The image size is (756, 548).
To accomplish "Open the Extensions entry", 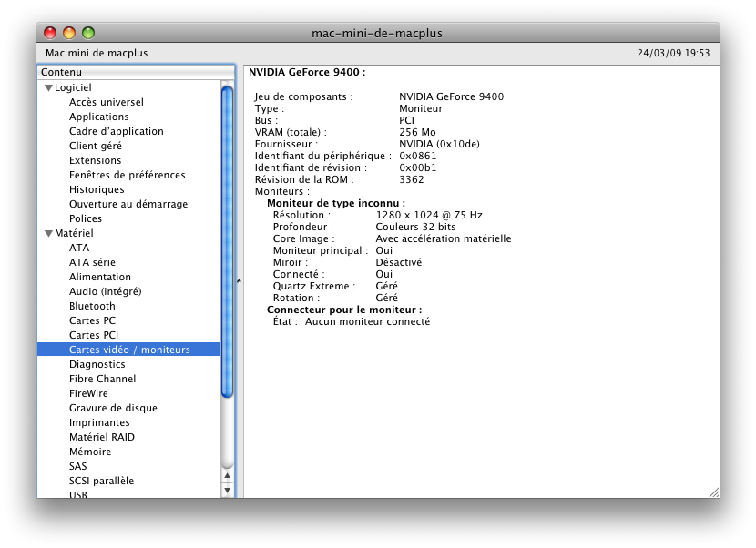I will tap(95, 160).
